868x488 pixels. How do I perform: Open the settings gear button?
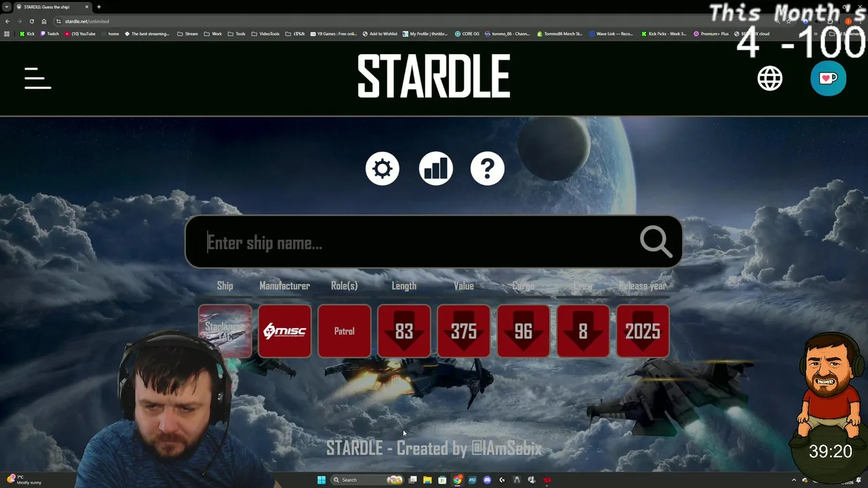tap(382, 168)
